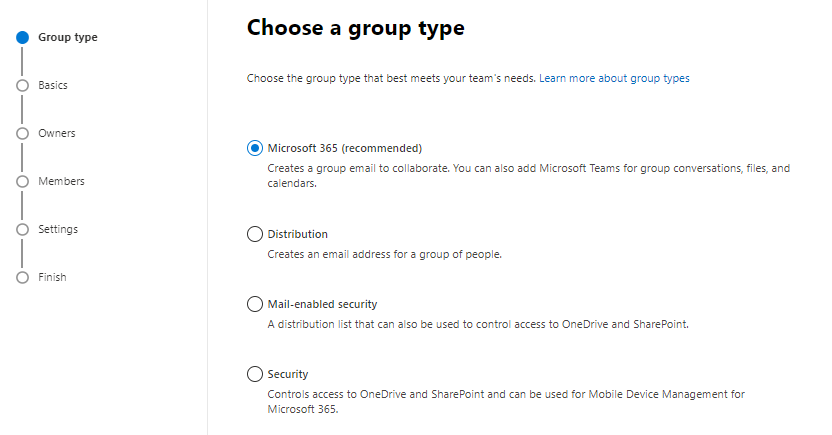
Task: Click the Group type step label
Action: pos(68,38)
